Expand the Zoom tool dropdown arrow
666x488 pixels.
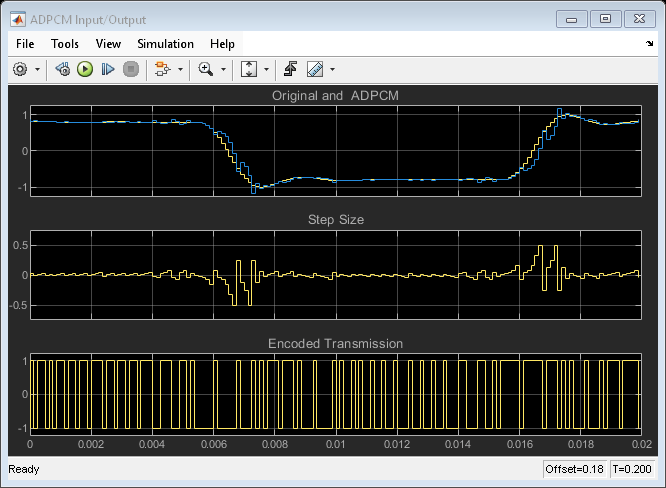point(223,70)
